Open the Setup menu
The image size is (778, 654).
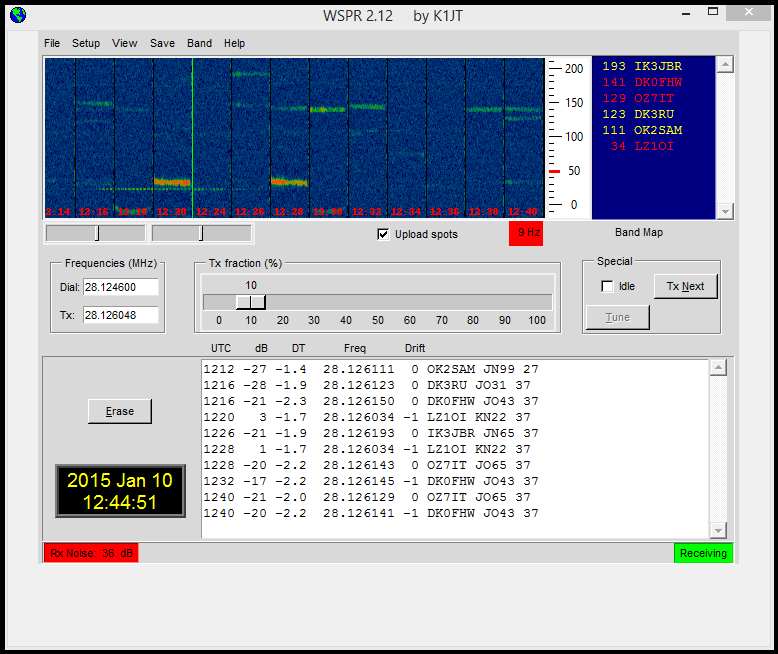[86, 43]
